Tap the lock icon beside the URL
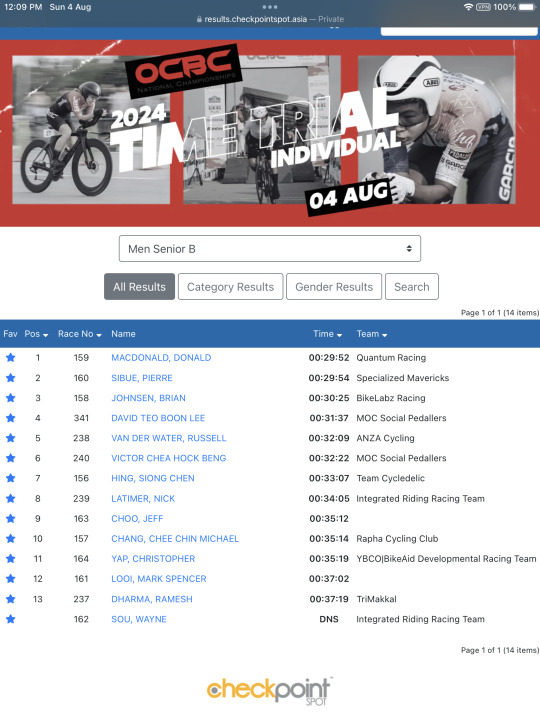 199,19
